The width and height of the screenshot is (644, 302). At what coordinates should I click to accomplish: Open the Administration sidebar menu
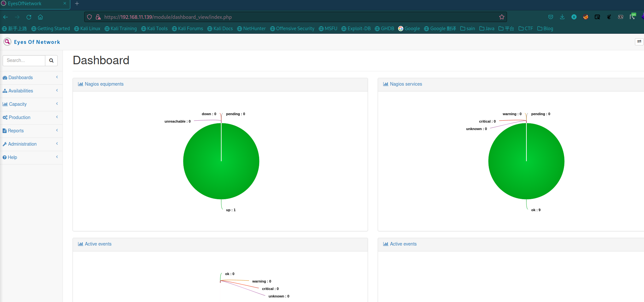point(31,144)
